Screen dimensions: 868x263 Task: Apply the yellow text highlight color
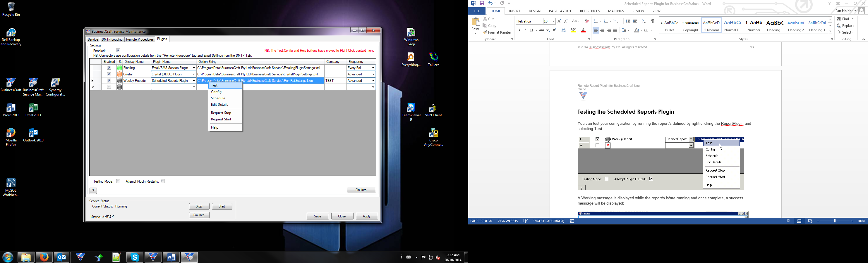pyautogui.click(x=573, y=30)
